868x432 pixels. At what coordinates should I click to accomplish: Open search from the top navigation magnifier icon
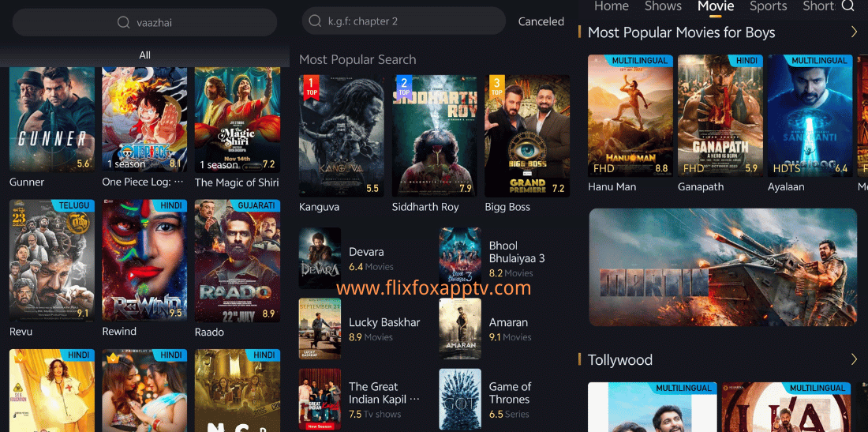click(847, 6)
